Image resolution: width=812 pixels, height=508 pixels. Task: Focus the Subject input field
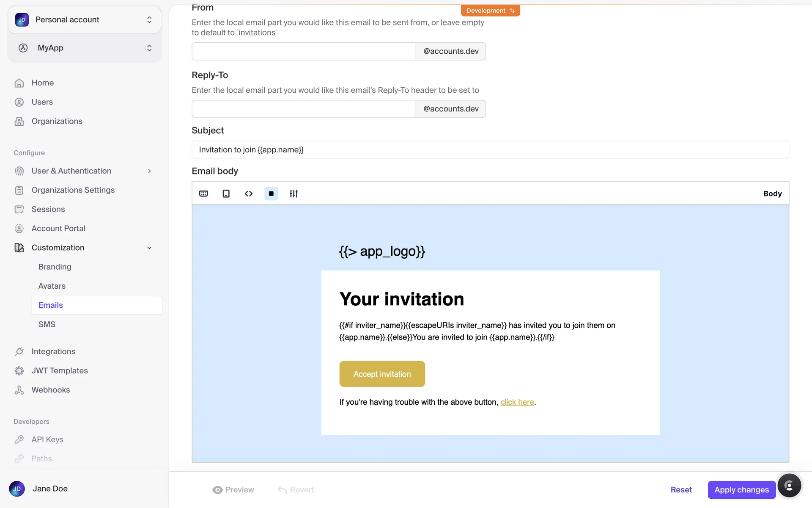(490, 150)
